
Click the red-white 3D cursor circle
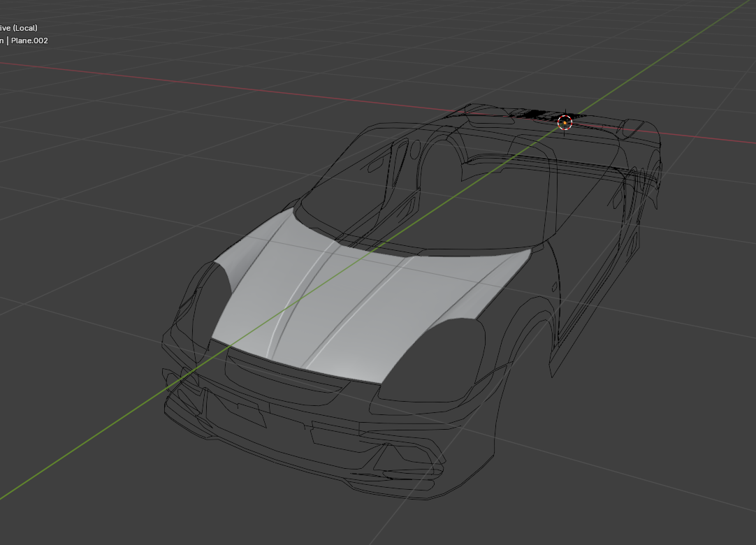click(x=565, y=122)
